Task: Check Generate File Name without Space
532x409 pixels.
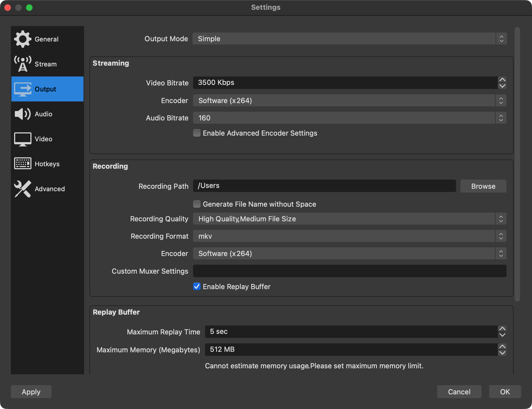Action: click(x=197, y=204)
